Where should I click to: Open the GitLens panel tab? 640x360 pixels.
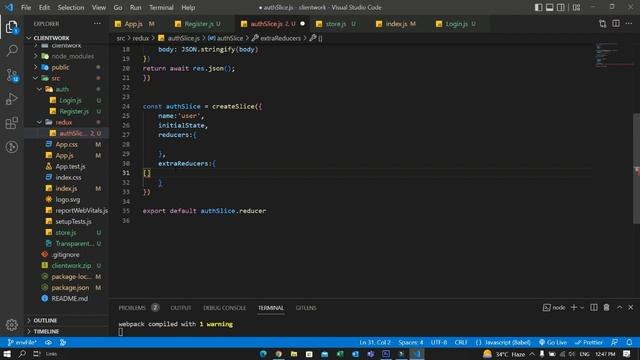coord(306,308)
